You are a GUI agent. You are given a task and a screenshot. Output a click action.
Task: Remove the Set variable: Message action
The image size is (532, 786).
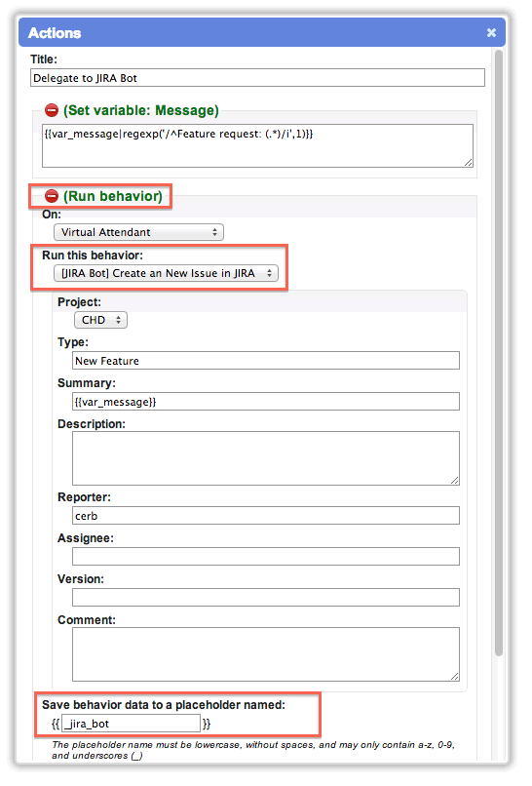[52, 110]
